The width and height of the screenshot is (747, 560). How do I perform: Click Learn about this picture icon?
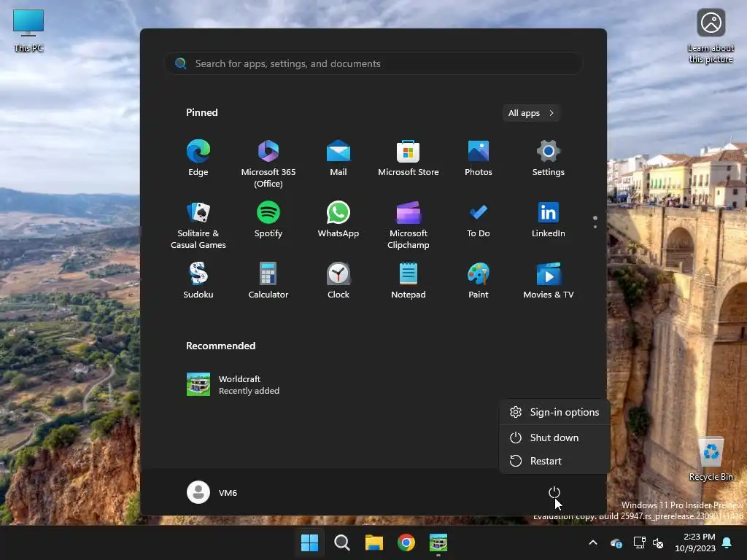coord(711,36)
